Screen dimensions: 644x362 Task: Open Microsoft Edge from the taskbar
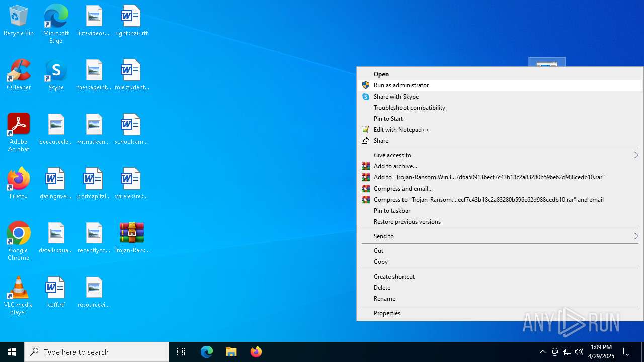(x=207, y=352)
